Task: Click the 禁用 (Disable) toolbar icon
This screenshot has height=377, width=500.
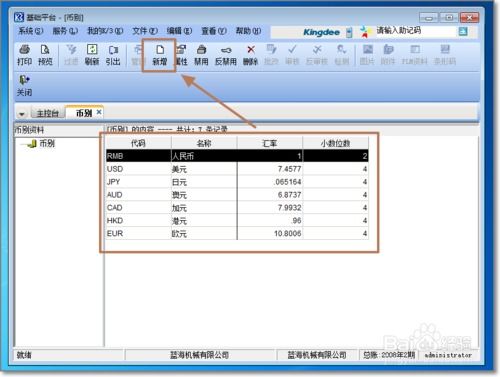Action: (201, 55)
